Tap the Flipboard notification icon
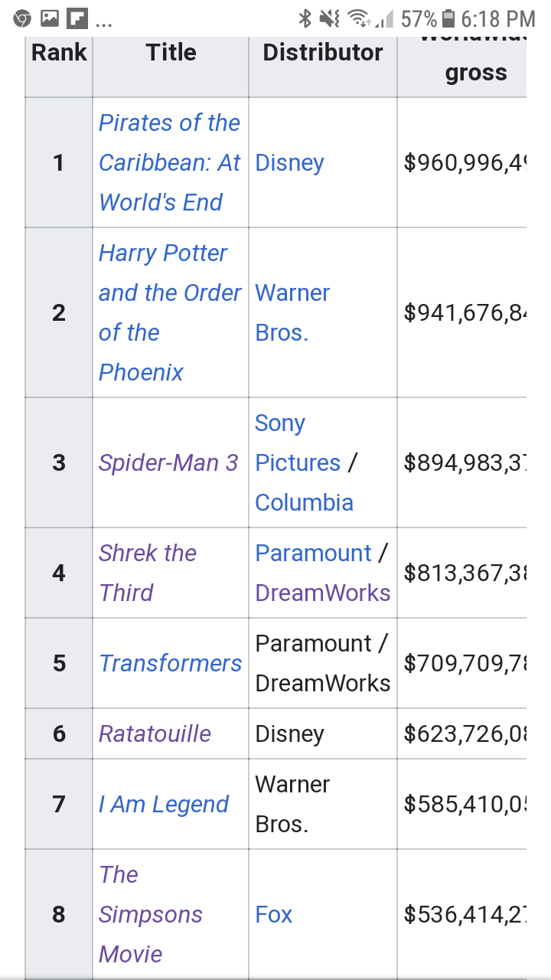The width and height of the screenshot is (551, 980). pos(77,18)
